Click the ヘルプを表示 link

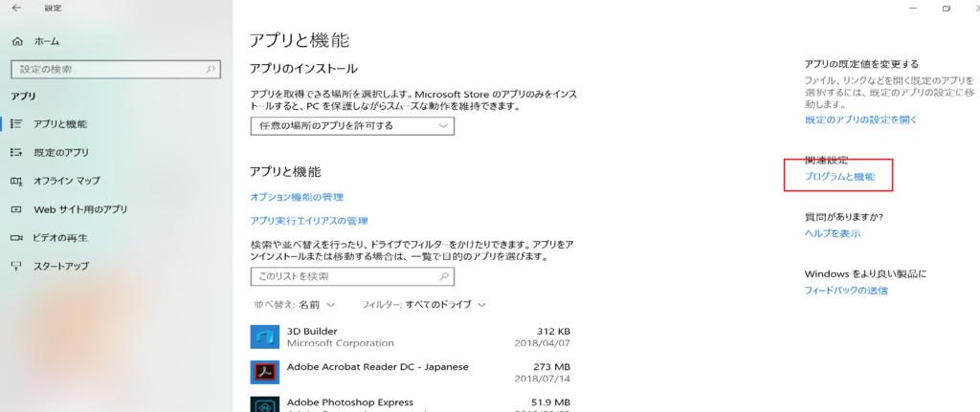coord(833,233)
